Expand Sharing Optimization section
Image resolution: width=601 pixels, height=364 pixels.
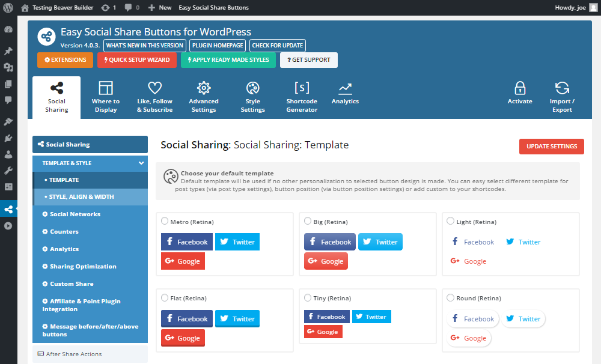[x=90, y=266]
